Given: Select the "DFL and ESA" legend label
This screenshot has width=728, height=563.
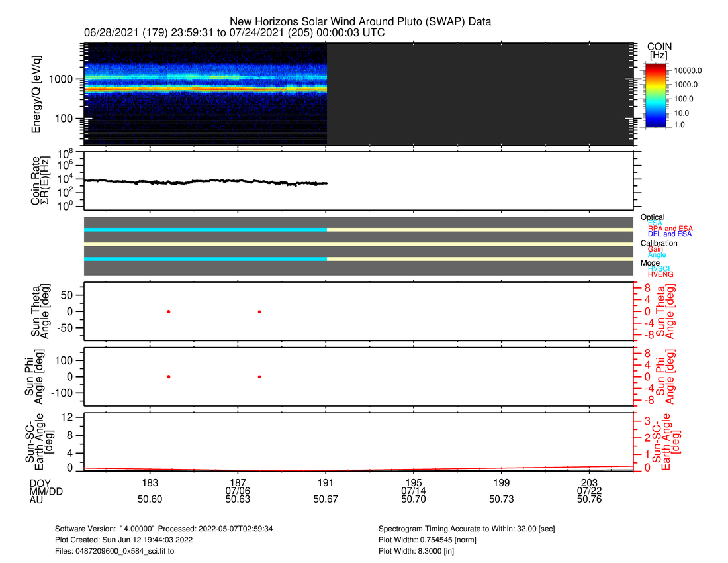Looking at the screenshot, I should click(670, 234).
